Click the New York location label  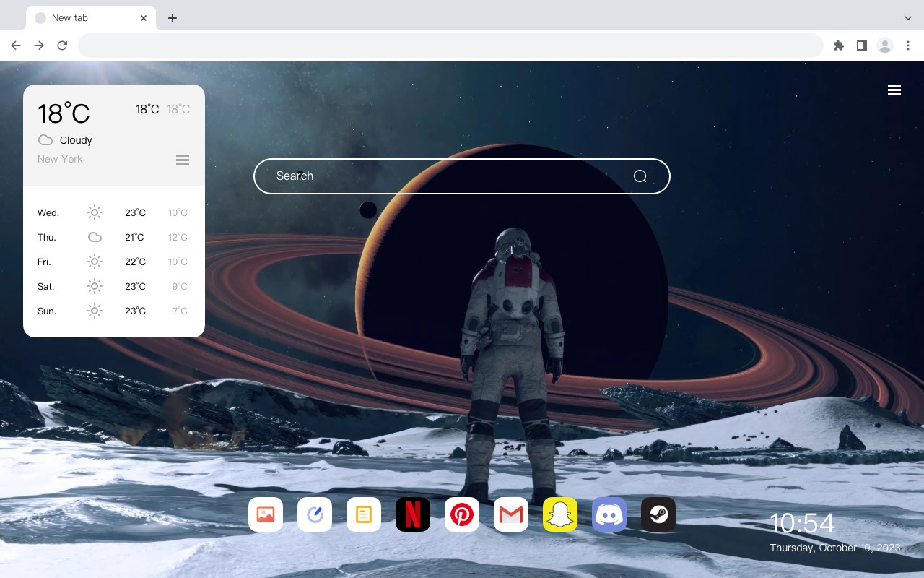[60, 159]
